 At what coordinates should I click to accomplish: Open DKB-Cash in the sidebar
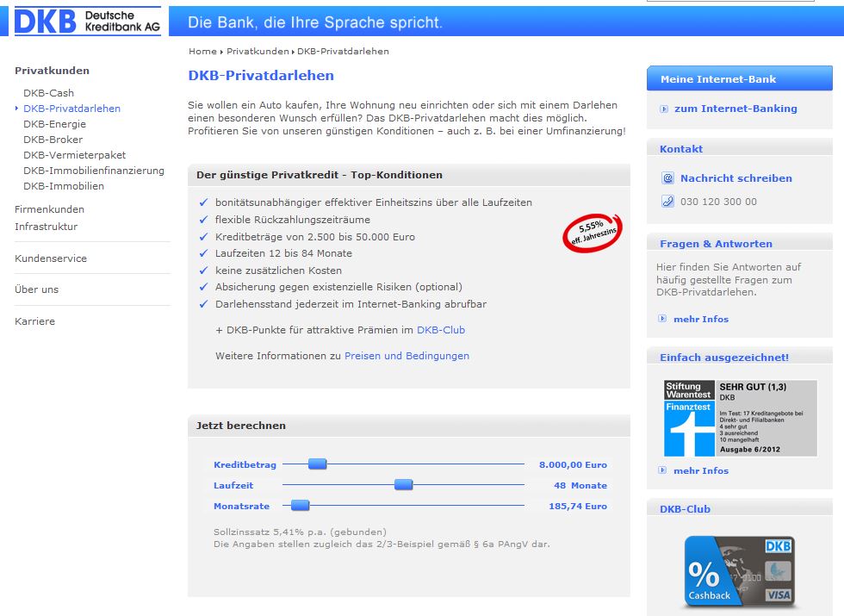click(x=48, y=93)
